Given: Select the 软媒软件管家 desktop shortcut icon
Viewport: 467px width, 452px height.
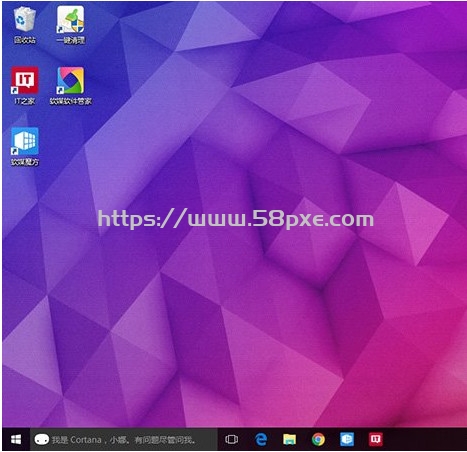Looking at the screenshot, I should click(x=70, y=80).
